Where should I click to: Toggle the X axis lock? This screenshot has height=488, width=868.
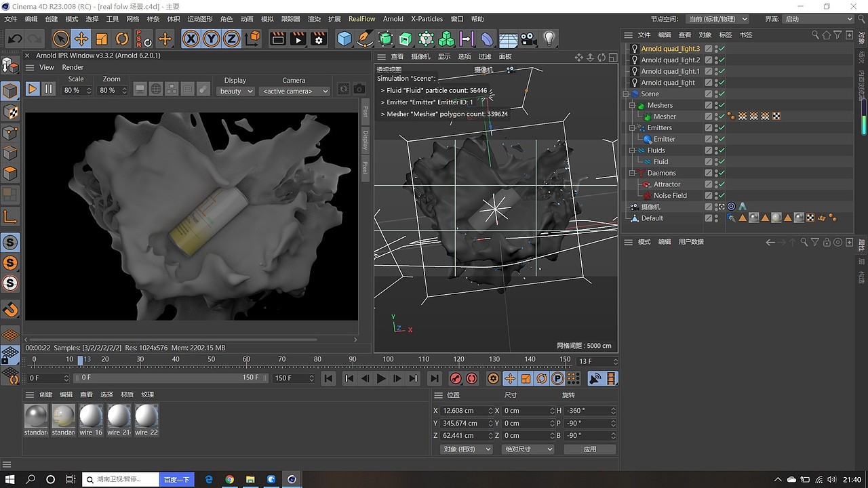coord(191,39)
